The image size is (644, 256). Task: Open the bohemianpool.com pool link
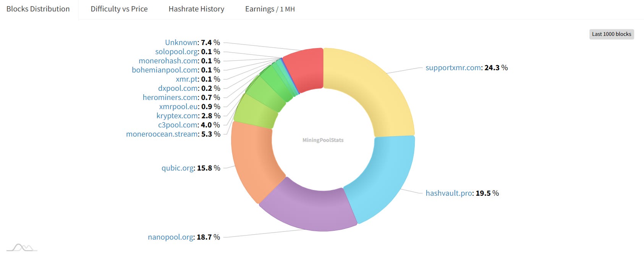[x=165, y=70]
